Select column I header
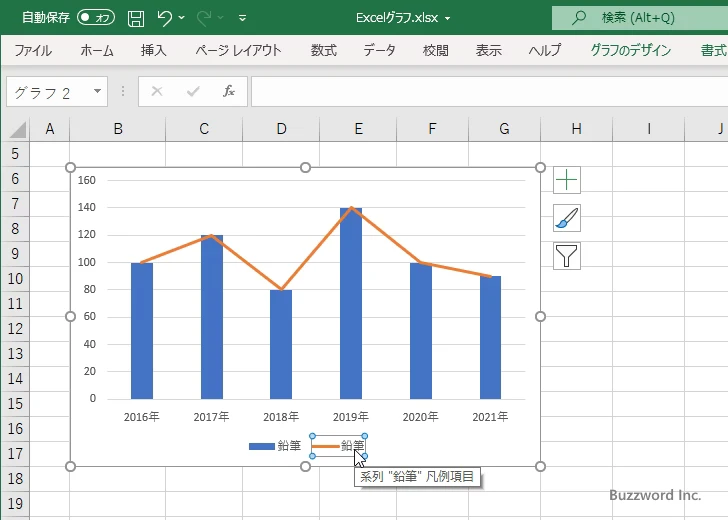The height and width of the screenshot is (520, 728). coord(648,129)
